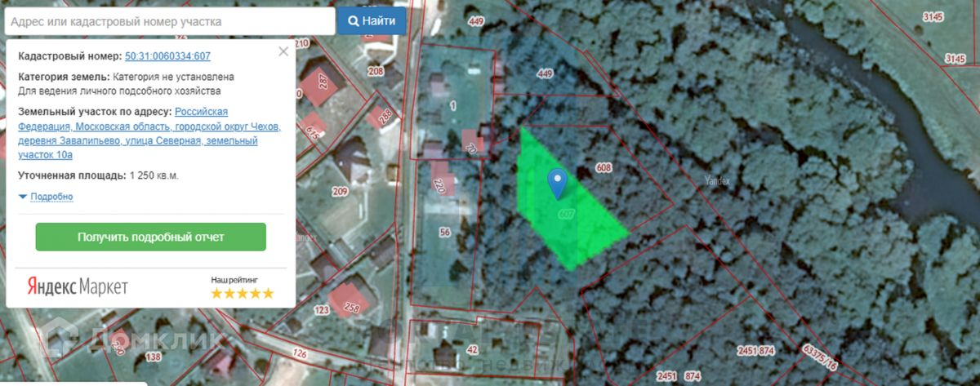980x386 pixels.
Task: Select parcel 56 on the map
Action: coord(444,233)
